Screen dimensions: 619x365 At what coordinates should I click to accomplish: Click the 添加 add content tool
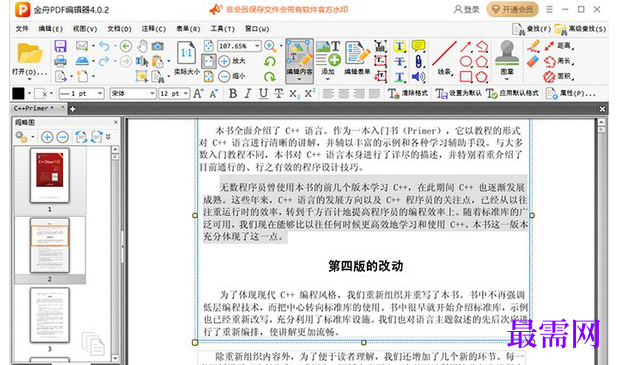click(328, 58)
